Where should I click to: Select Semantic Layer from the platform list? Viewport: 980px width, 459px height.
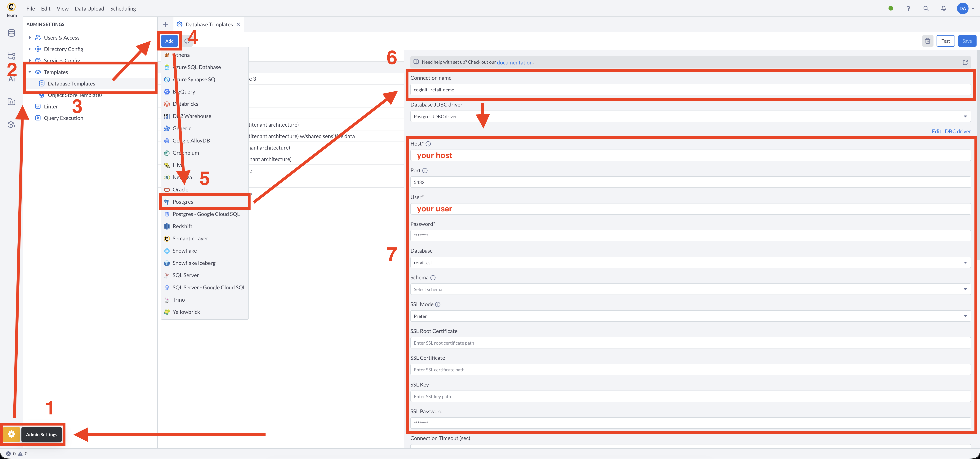[x=205, y=239]
